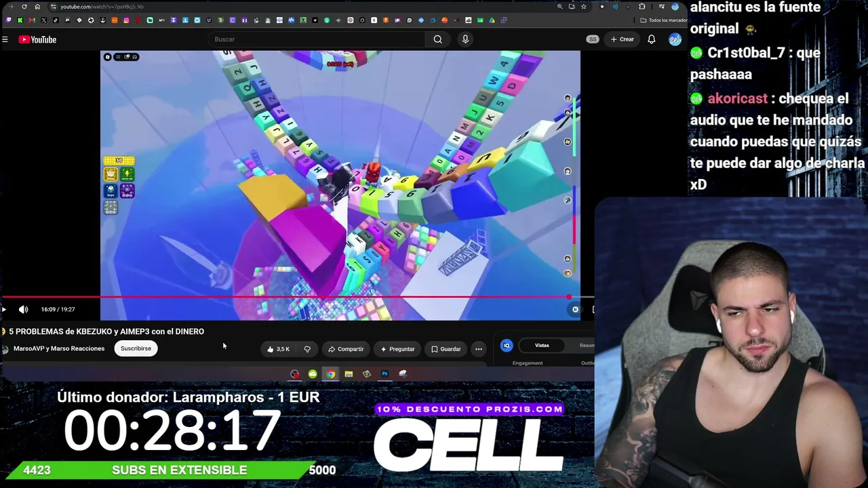Image resolution: width=868 pixels, height=488 pixels.
Task: Click the Engagement label in vidIQ panel
Action: pos(528,363)
